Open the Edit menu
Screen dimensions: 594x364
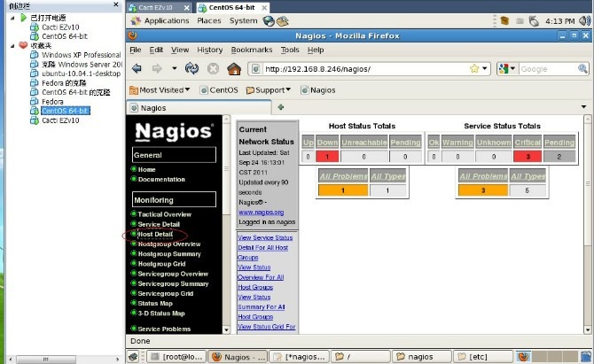(156, 50)
